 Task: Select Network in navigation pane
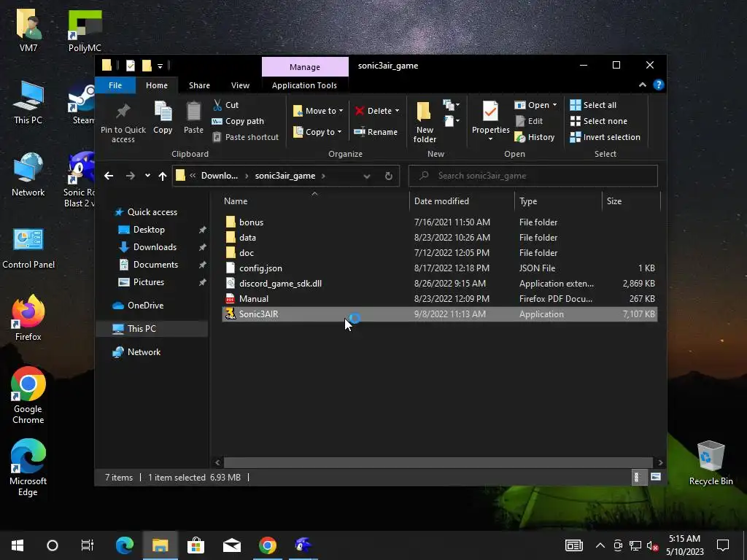click(144, 352)
